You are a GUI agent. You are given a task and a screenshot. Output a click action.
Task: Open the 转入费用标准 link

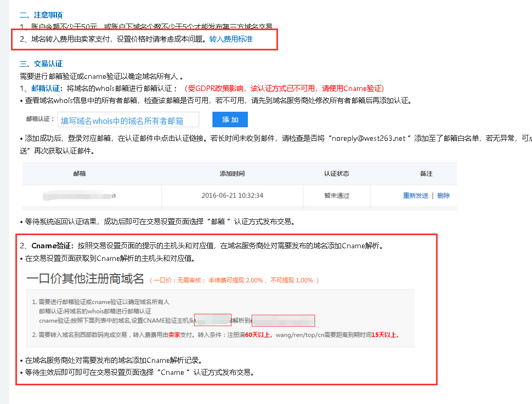pyautogui.click(x=231, y=39)
